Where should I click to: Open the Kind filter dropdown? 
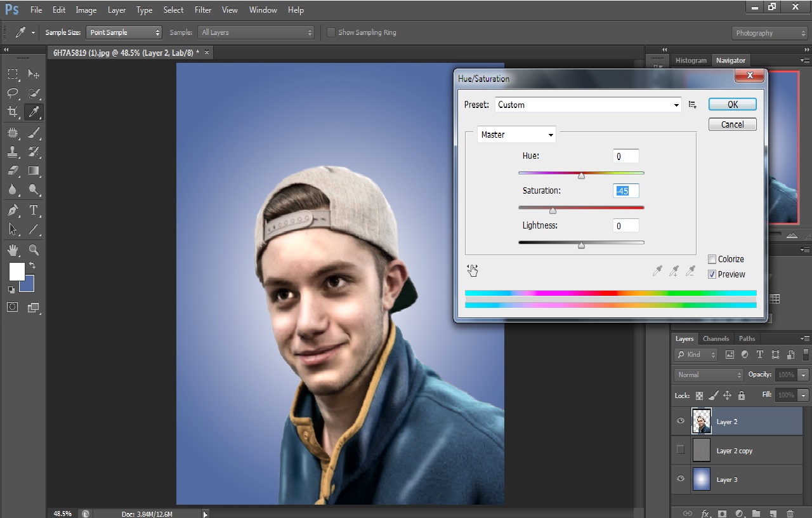coord(696,355)
